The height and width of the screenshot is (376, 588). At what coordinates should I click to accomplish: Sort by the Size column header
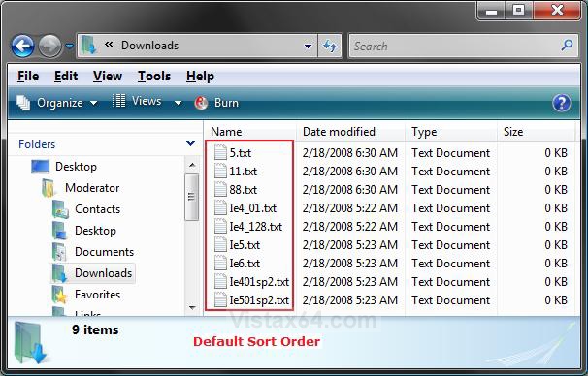(x=536, y=132)
